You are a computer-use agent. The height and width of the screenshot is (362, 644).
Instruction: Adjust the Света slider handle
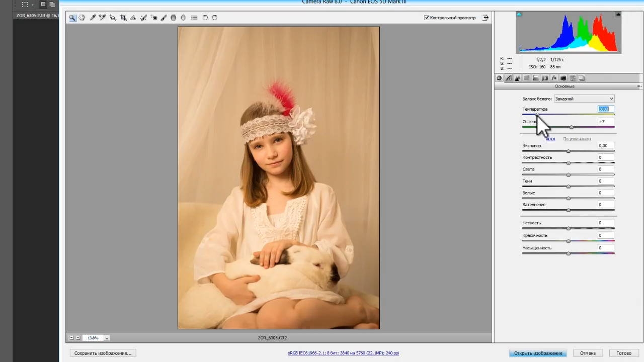[x=569, y=174]
